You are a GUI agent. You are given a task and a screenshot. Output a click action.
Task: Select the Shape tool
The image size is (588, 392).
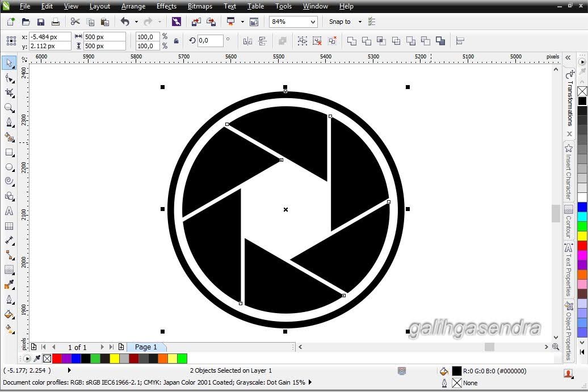pos(9,78)
